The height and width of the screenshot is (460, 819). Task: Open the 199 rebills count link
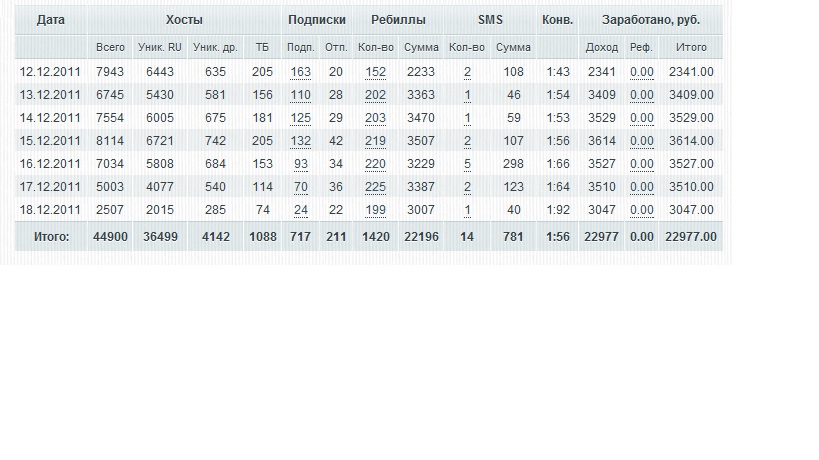tap(375, 210)
